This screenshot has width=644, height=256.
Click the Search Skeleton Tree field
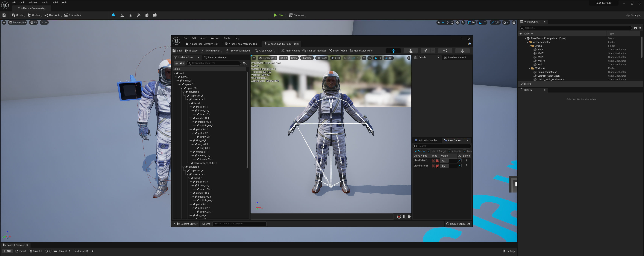tap(214, 63)
